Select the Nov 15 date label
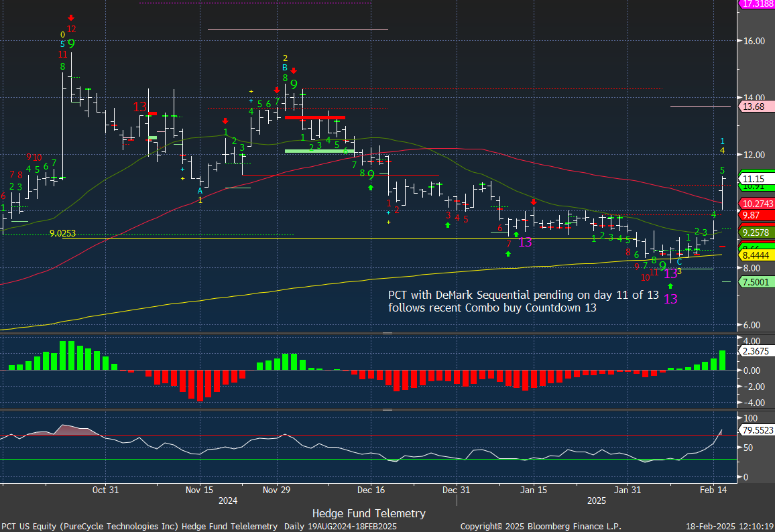Viewport: 775px width, 532px height. pos(200,490)
